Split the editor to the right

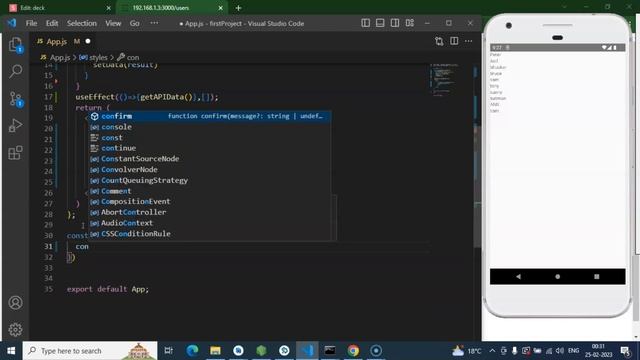click(454, 41)
